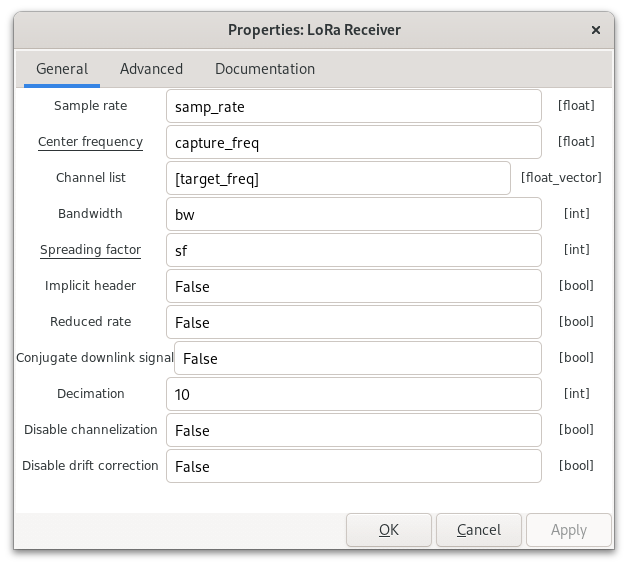628x566 pixels.
Task: Click the Disable channelization label
Action: (91, 430)
